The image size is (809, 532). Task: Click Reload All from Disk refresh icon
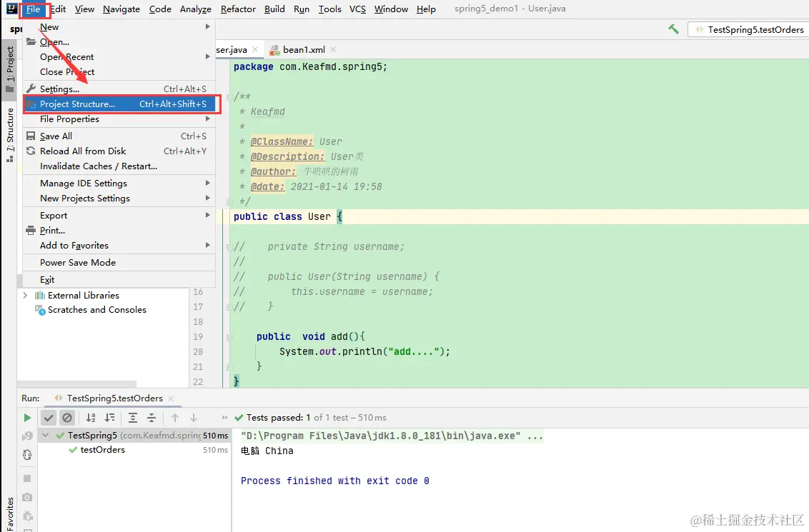31,151
